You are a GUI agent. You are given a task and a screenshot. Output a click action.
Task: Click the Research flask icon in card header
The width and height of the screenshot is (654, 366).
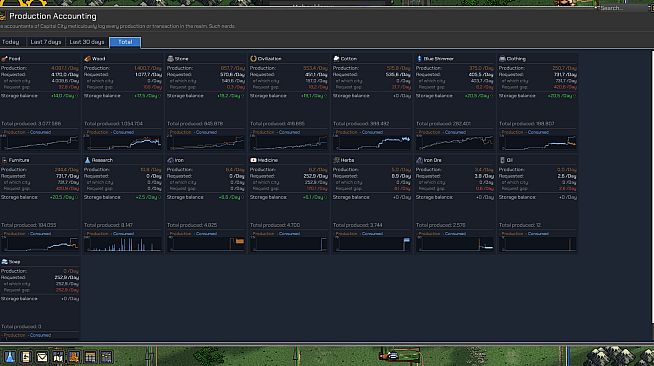coord(87,160)
